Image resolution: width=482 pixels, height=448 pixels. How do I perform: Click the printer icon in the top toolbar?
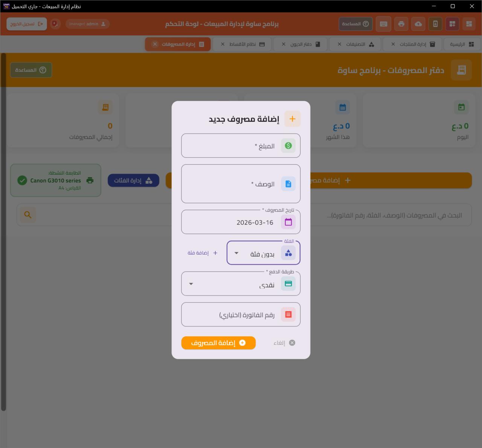point(401,24)
